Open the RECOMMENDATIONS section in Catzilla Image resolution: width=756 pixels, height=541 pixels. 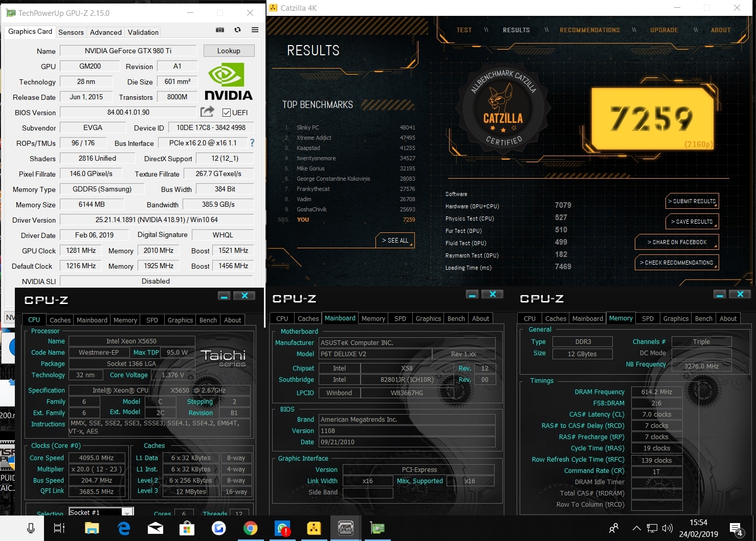pos(590,30)
